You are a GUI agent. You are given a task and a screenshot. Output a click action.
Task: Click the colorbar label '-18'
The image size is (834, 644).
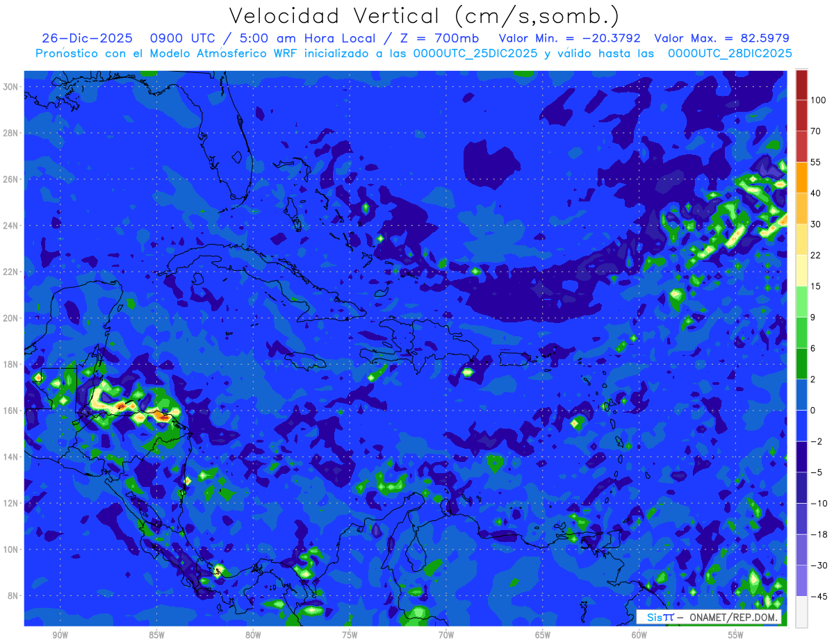click(818, 534)
